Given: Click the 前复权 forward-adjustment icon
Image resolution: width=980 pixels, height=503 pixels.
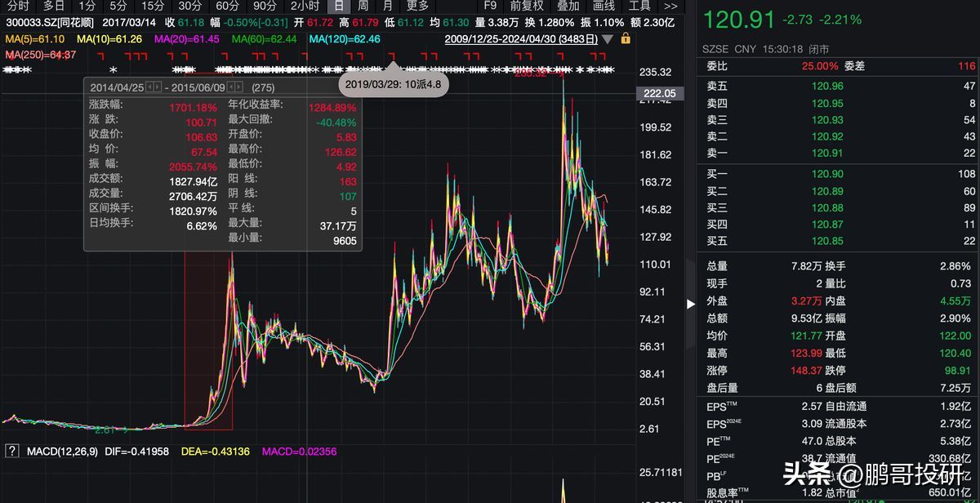Looking at the screenshot, I should [527, 6].
